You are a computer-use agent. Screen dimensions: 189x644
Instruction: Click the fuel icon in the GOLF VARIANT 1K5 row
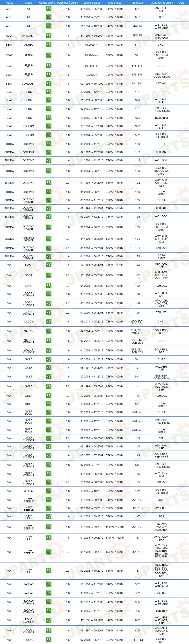[48, 456]
